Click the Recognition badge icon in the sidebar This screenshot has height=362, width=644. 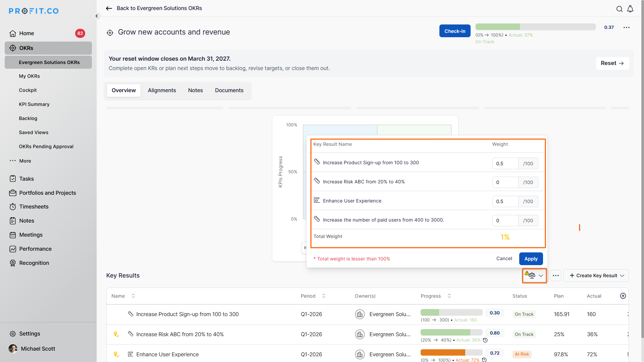[13, 263]
